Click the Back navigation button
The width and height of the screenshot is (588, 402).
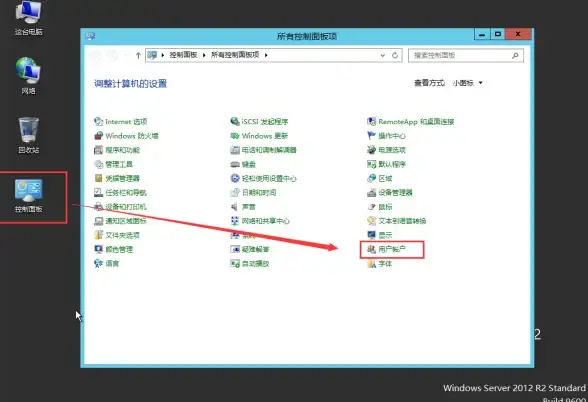pos(96,56)
